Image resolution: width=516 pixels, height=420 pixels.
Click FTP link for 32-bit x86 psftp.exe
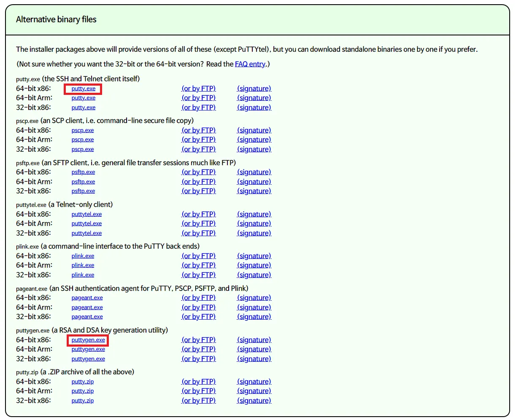(x=199, y=191)
